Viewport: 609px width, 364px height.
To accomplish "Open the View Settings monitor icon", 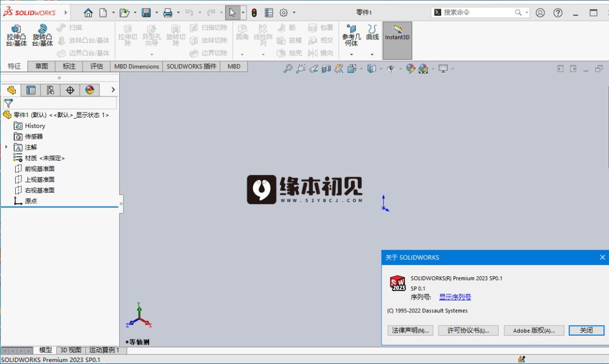I will 443,68.
